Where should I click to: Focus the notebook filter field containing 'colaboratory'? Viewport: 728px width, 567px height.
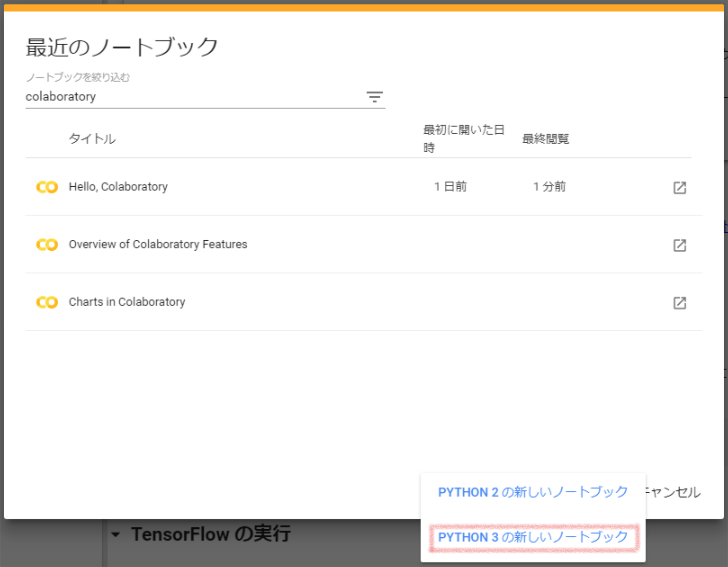190,97
